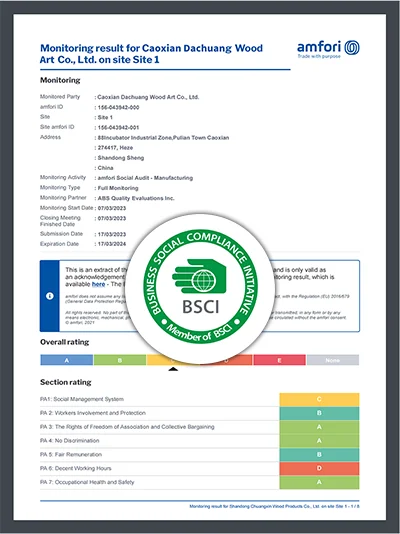This screenshot has height=534, width=400.
Task: Click the page footer monitoring result text
Action: pyautogui.click(x=274, y=506)
